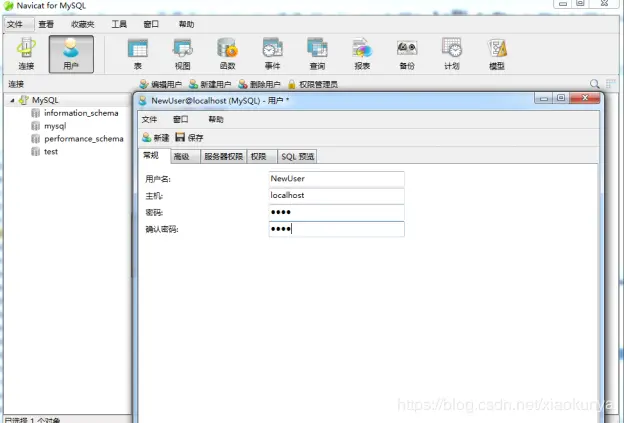The height and width of the screenshot is (423, 624).
Task: Select information_schema database
Action: 81,113
